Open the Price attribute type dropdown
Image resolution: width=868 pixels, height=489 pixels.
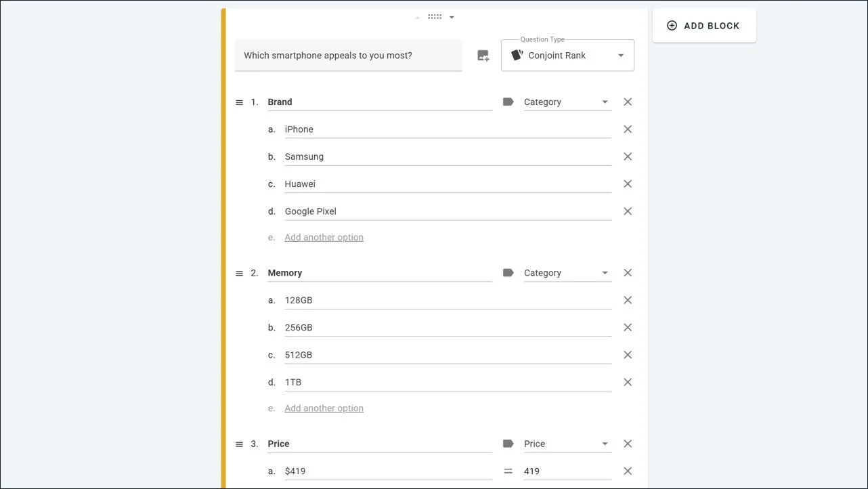tap(567, 444)
